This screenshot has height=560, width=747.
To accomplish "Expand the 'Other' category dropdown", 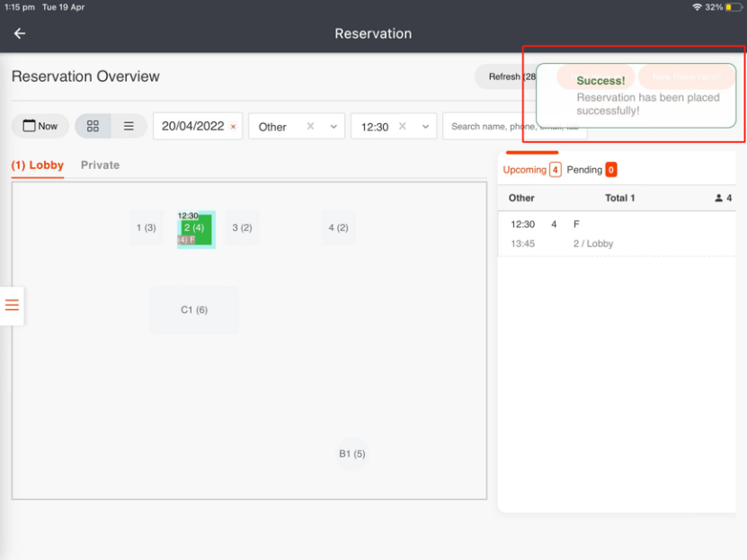I will [333, 127].
